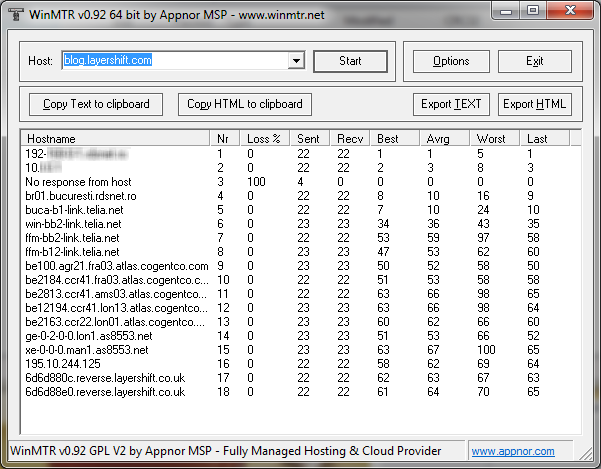Select the win-bb2-link.telia.net row
601x469 pixels.
[x=301, y=224]
